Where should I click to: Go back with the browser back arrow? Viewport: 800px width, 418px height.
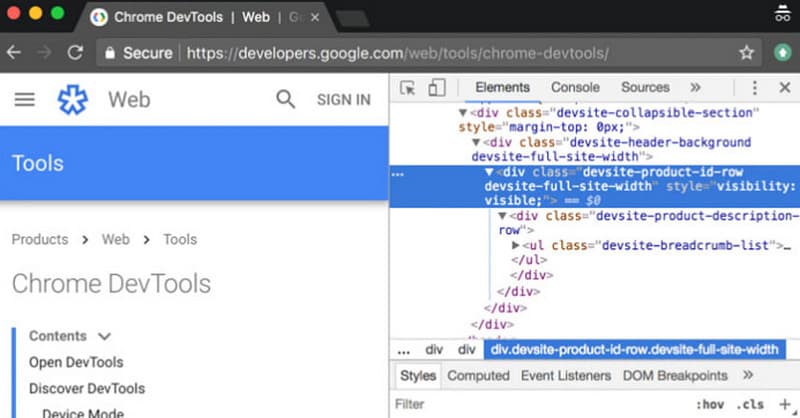pos(14,52)
